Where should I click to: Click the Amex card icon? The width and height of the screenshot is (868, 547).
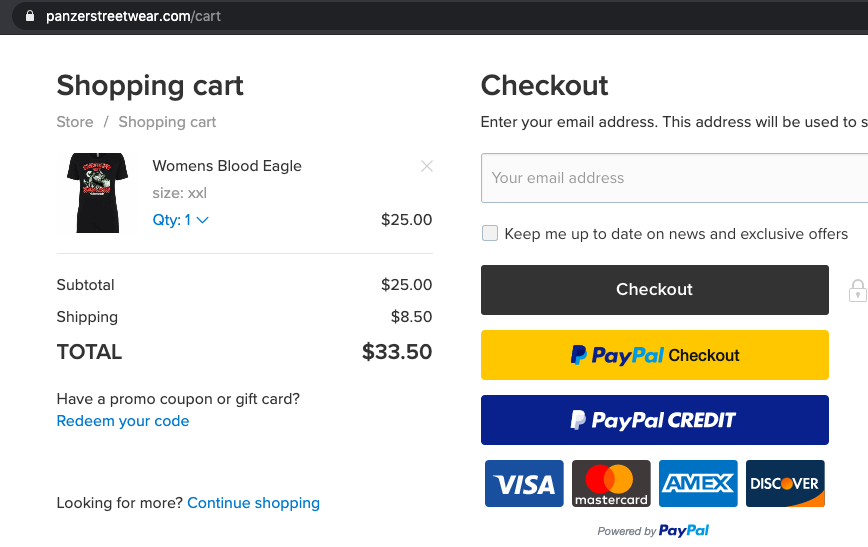698,483
